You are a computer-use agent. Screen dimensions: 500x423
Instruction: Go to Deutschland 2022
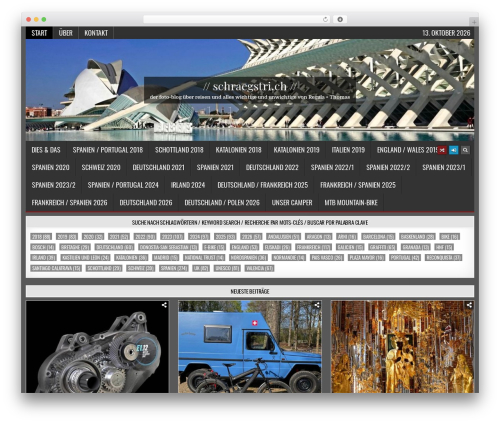[272, 167]
